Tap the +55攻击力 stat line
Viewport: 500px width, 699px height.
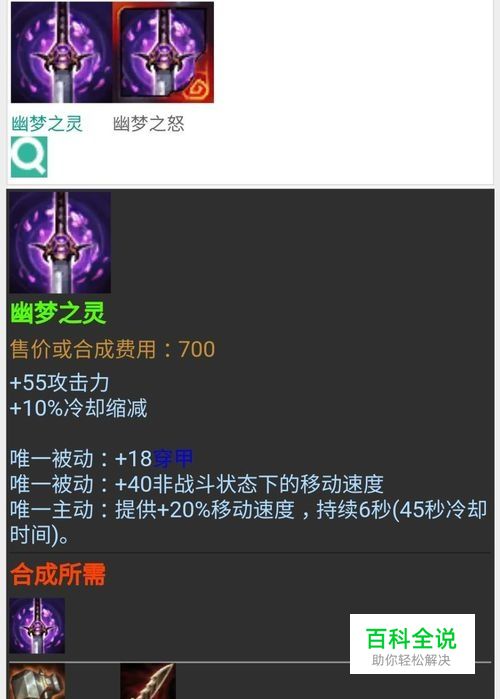pos(59,383)
